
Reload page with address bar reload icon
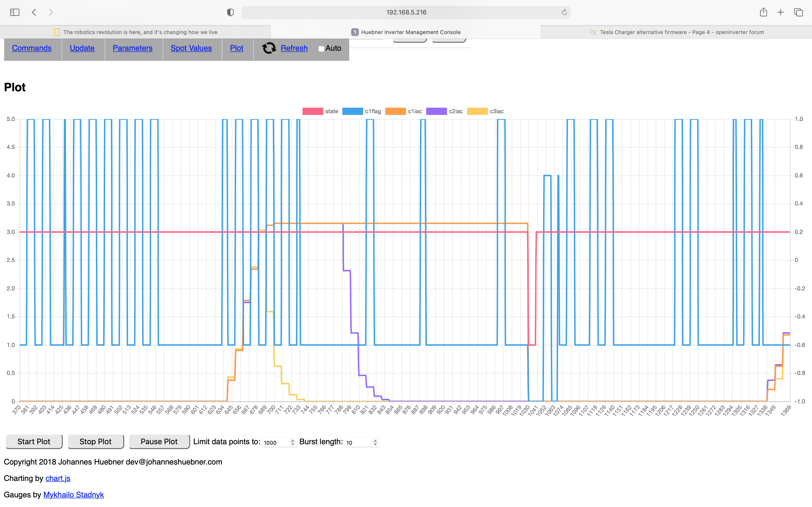564,12
